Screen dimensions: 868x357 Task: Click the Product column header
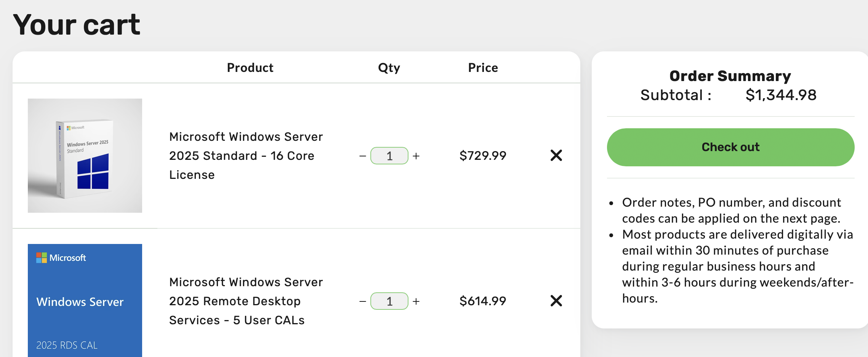tap(250, 68)
